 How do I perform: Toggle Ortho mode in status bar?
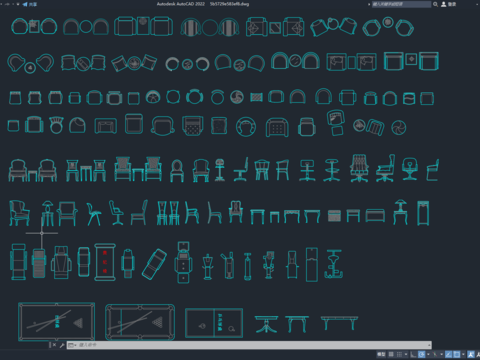tap(413, 354)
